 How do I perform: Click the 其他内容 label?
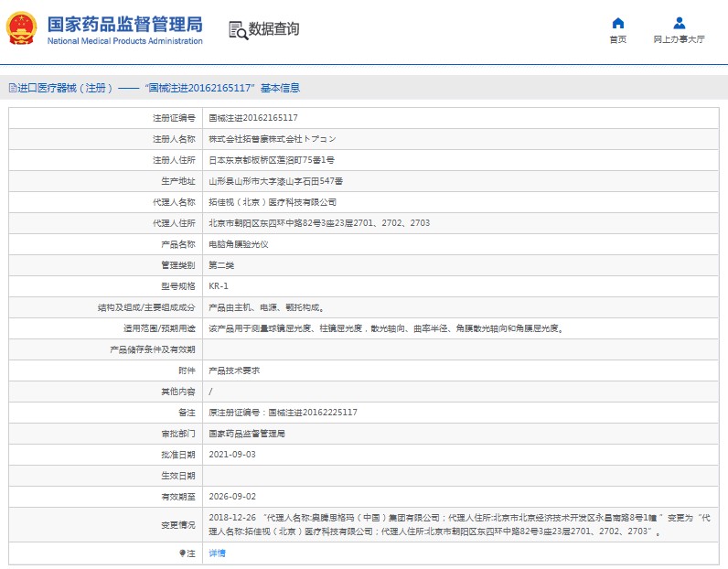pyautogui.click(x=178, y=392)
